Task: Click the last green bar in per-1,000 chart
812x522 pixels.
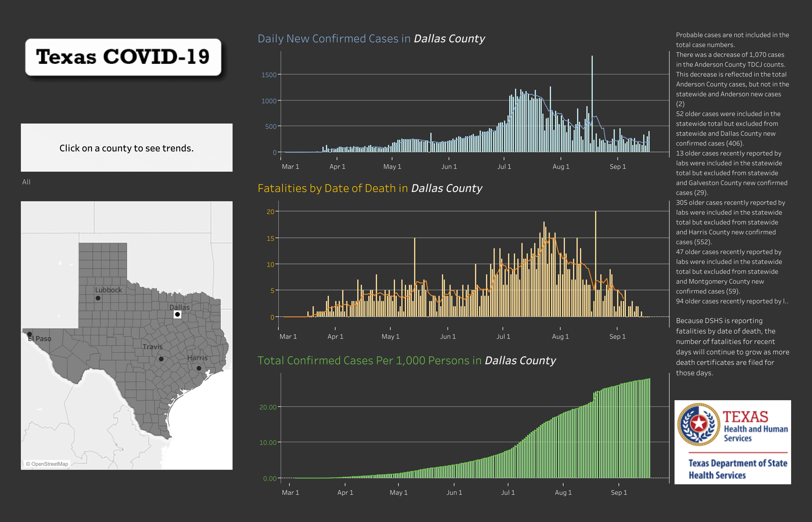Action: [649, 428]
